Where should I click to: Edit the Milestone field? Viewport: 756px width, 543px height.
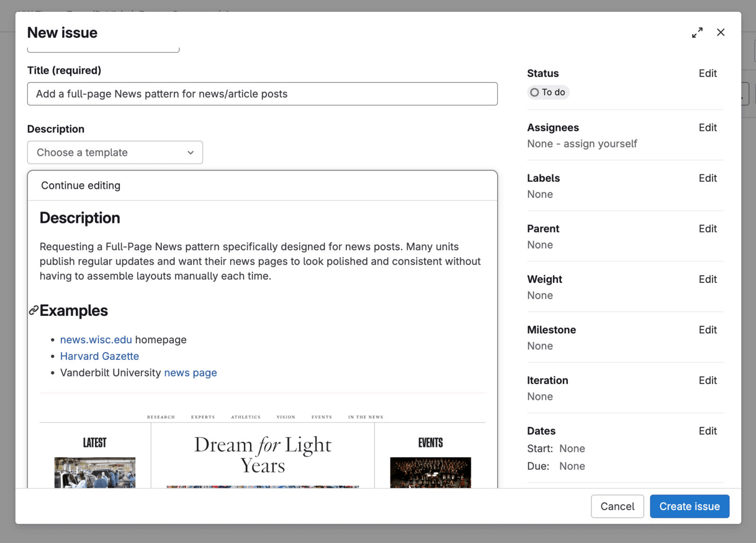click(707, 330)
